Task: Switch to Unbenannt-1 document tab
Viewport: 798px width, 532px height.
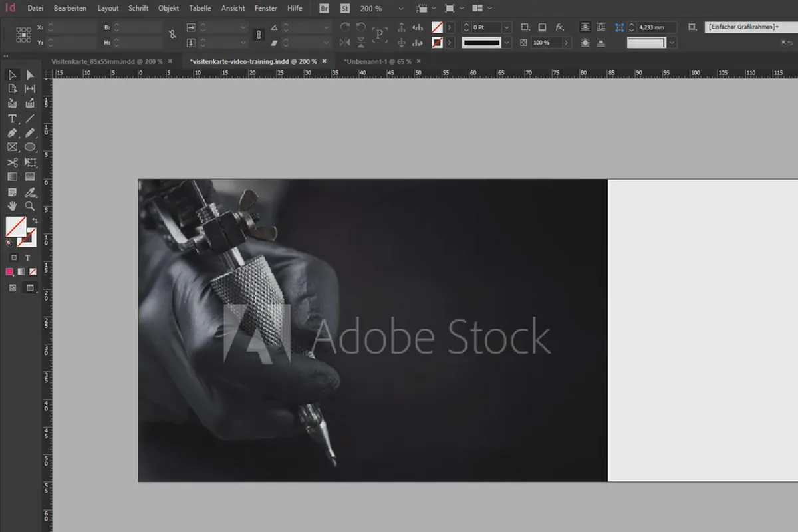Action: (377, 61)
